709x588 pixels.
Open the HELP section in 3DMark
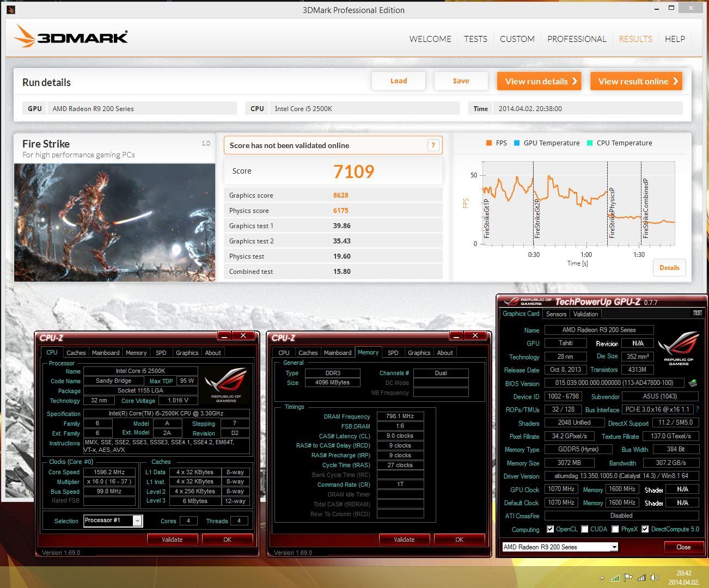[675, 39]
